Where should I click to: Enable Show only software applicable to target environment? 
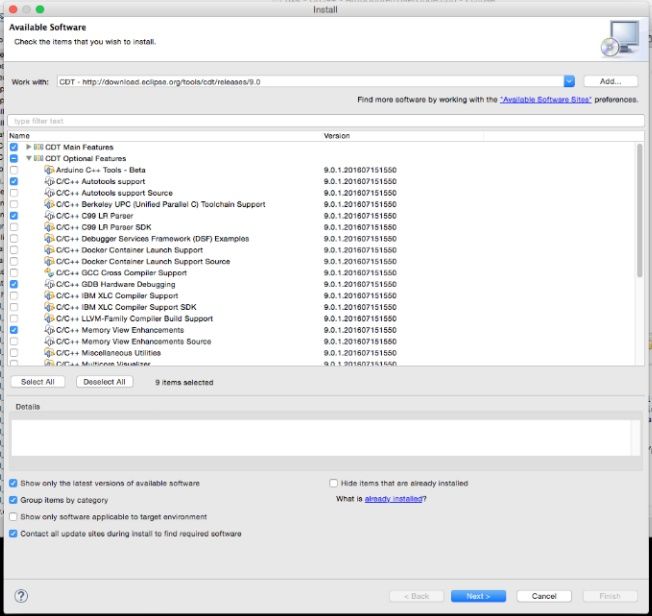13,517
